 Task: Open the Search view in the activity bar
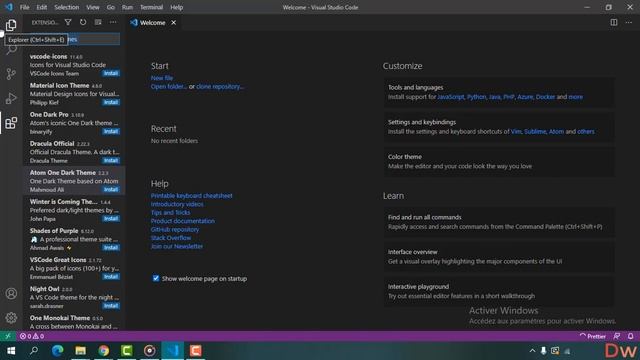coord(11,50)
